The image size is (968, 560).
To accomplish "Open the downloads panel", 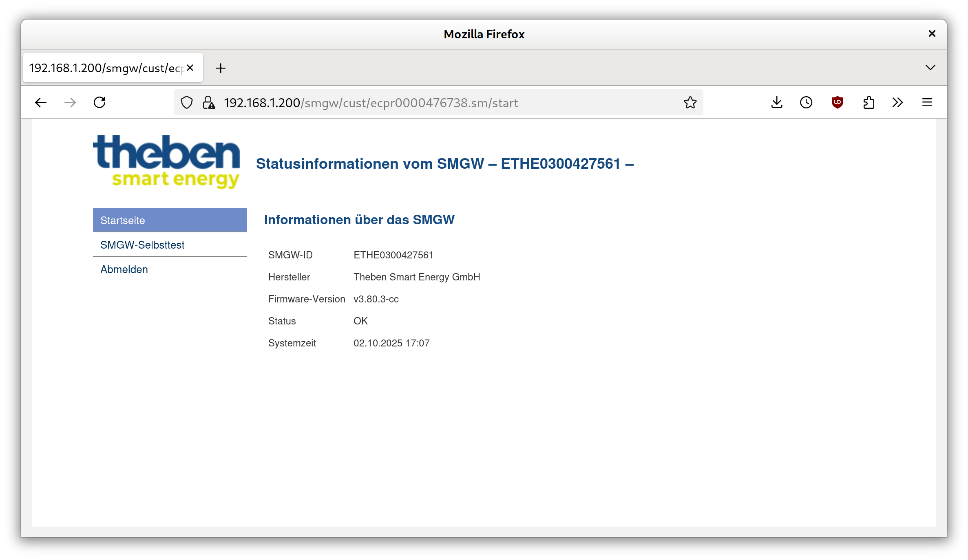I will (x=777, y=102).
